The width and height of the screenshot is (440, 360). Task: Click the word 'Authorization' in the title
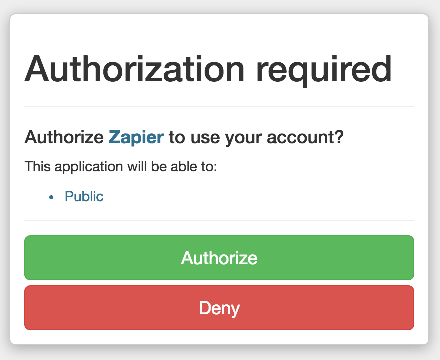pyautogui.click(x=135, y=68)
